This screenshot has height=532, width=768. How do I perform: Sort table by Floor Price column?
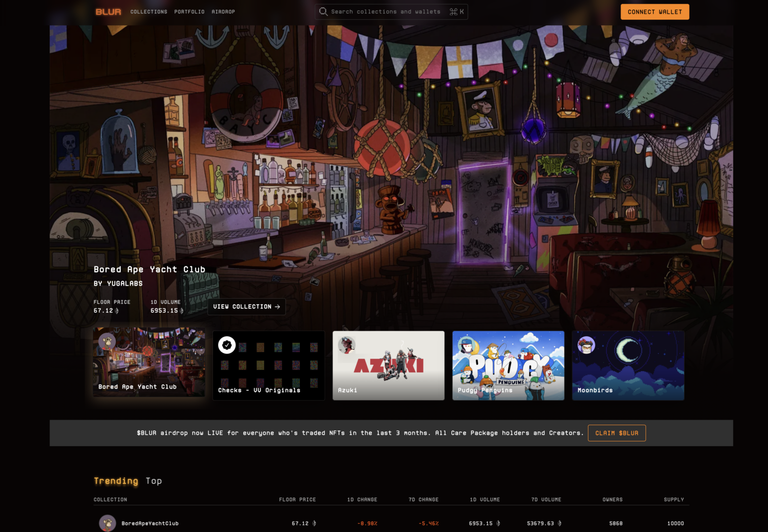pyautogui.click(x=297, y=500)
